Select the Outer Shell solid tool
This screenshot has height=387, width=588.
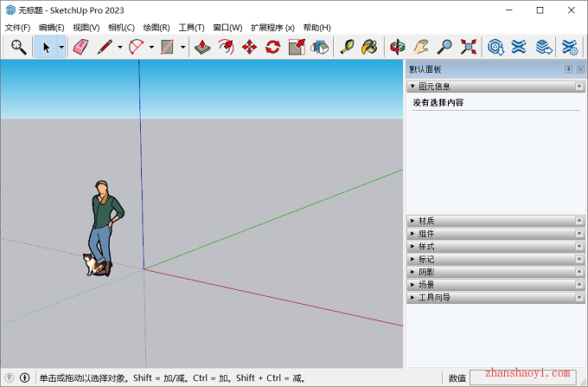coord(319,47)
